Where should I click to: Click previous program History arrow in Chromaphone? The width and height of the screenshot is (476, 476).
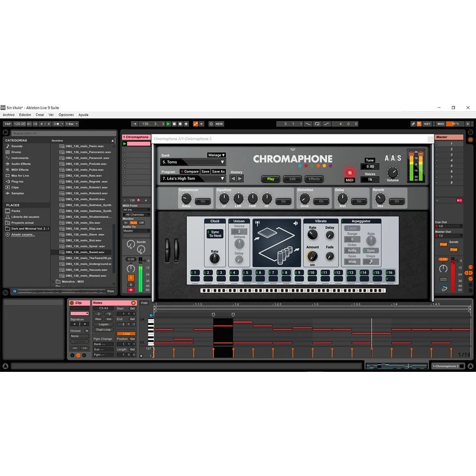[233, 179]
